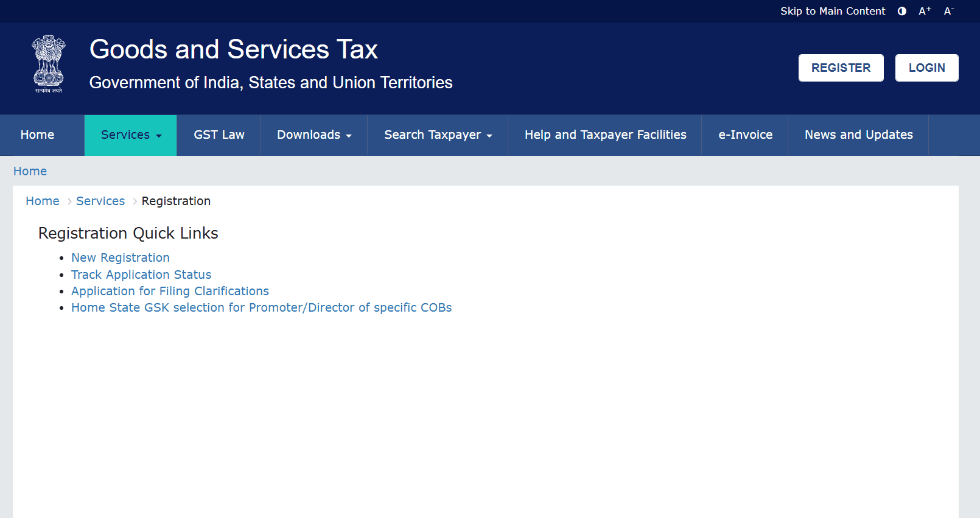This screenshot has width=980, height=518.
Task: Expand the Services dropdown menu
Action: (130, 135)
